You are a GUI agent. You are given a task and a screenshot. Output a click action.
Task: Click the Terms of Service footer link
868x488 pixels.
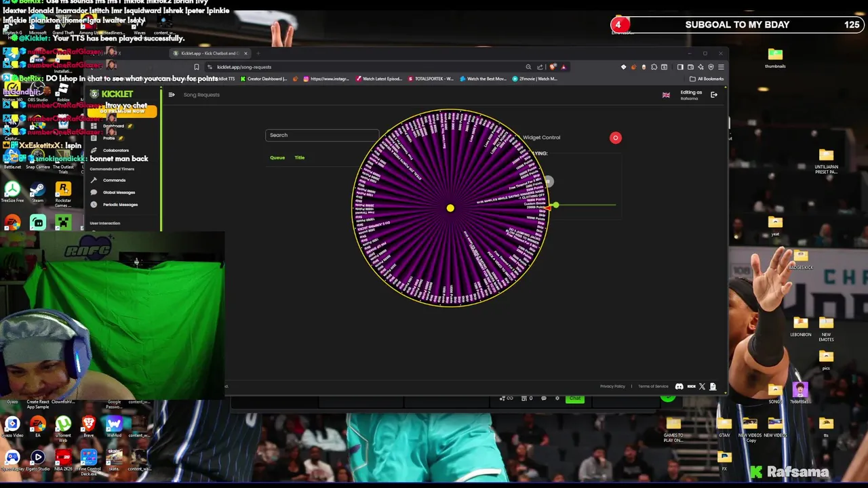[x=653, y=387]
